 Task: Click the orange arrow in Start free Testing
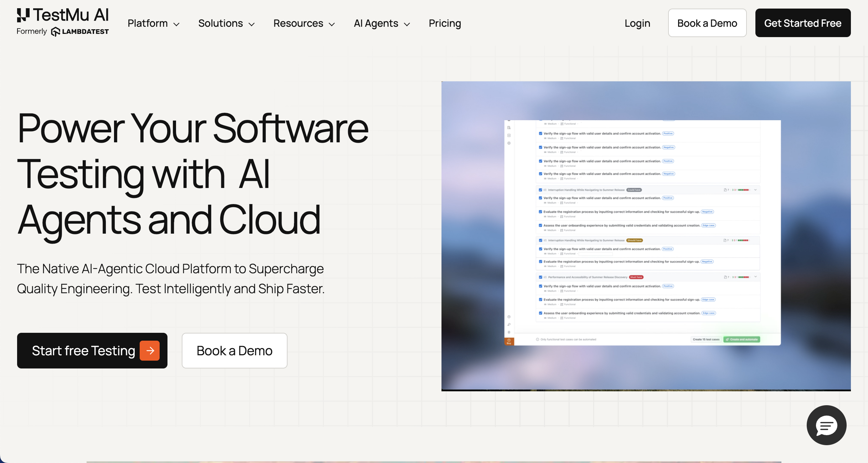(x=150, y=351)
